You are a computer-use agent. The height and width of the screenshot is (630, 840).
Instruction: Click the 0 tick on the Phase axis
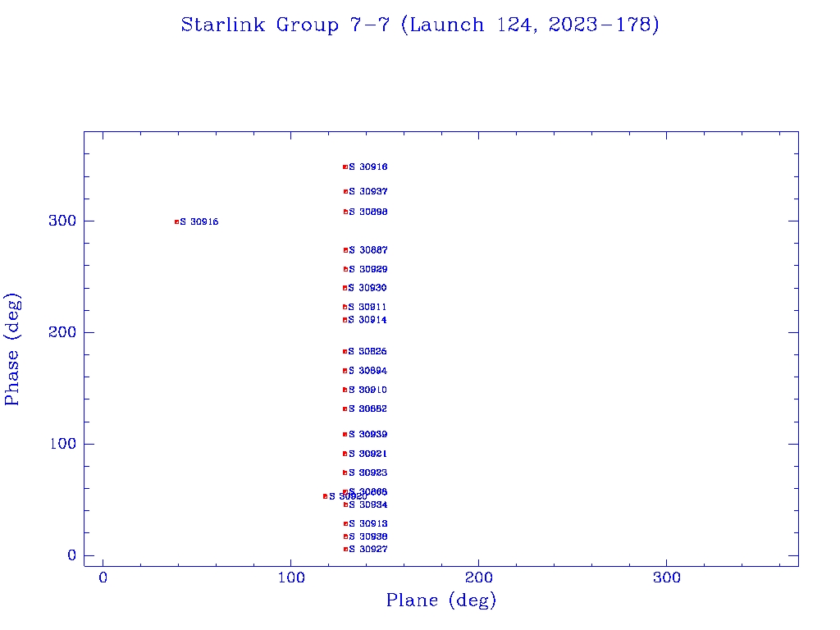(x=72, y=555)
